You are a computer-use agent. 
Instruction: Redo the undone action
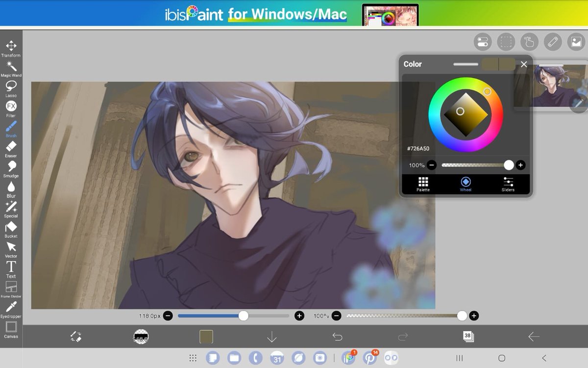403,337
